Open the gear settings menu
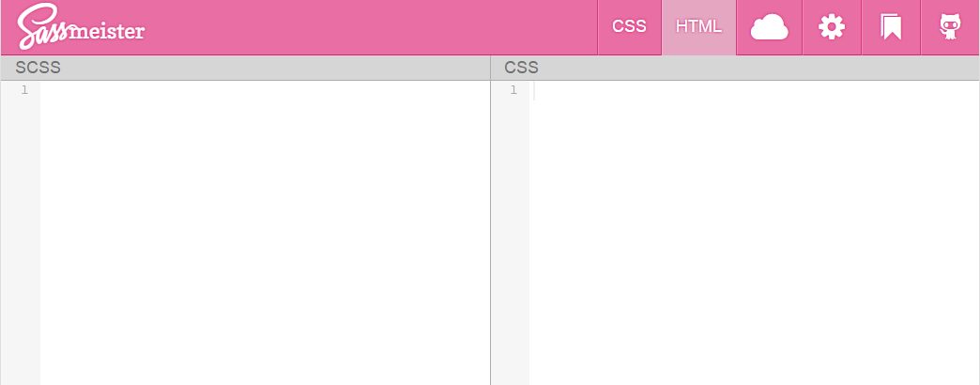This screenshot has height=385, width=980. point(832,27)
